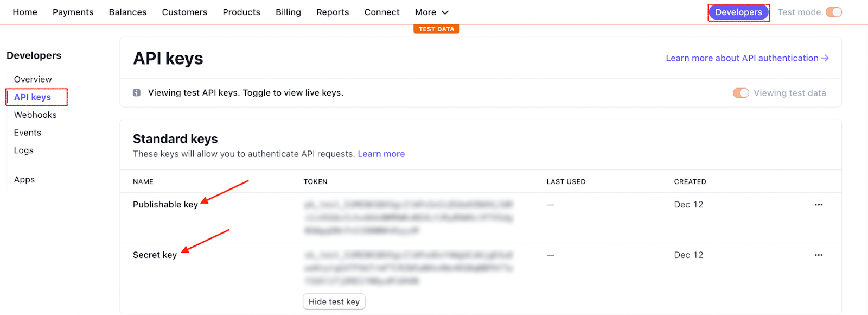The height and width of the screenshot is (315, 868).
Task: Click blurred Secret key token
Action: click(x=409, y=268)
